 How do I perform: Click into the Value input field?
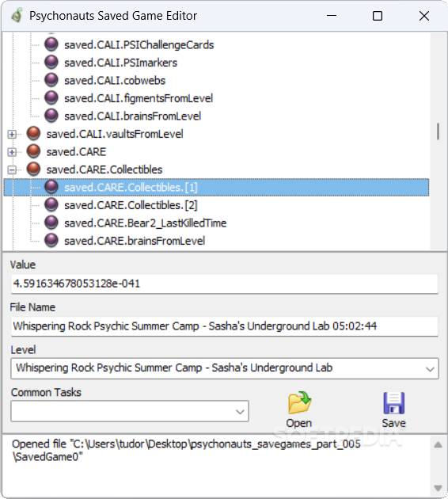225,284
